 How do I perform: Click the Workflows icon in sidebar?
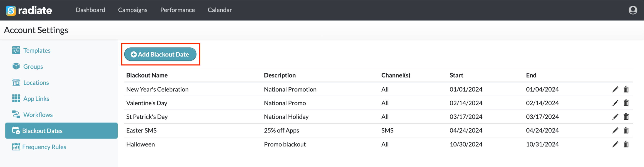coord(16,114)
